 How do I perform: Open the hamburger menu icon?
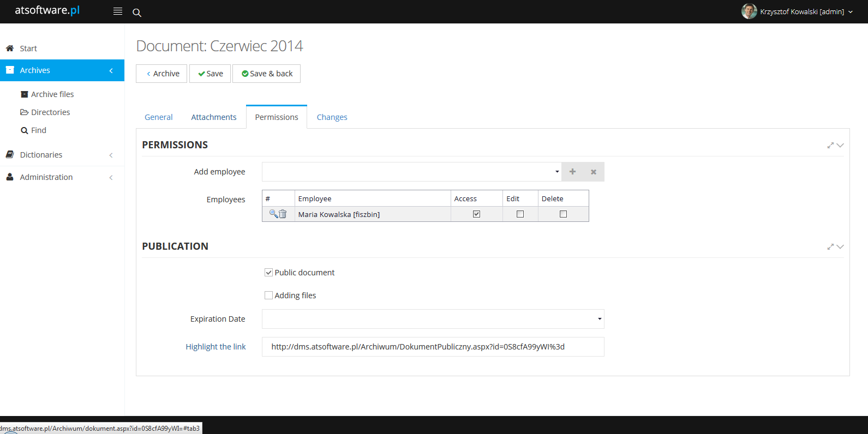tap(118, 11)
